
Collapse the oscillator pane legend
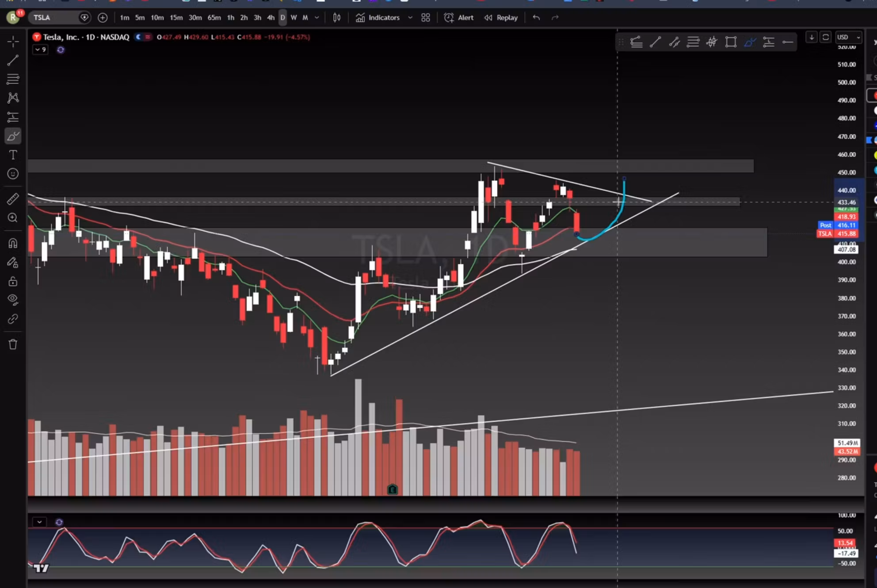tap(39, 522)
